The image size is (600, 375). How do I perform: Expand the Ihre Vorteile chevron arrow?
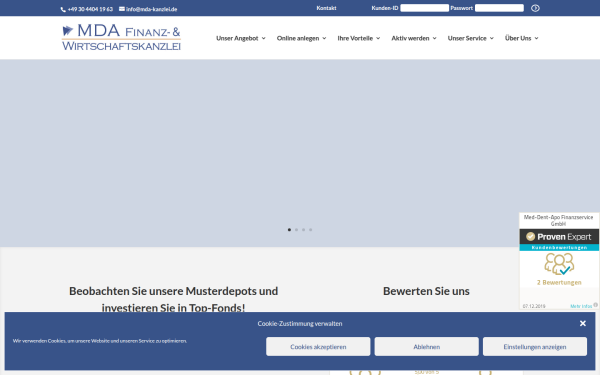pyautogui.click(x=378, y=38)
